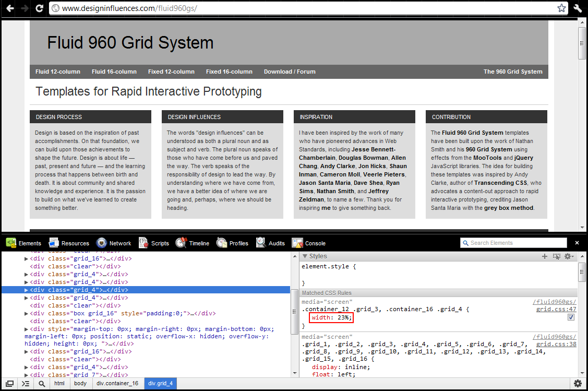Screen dimensions: 588x391
Task: Visit The 960 Grid System link
Action: 513,72
